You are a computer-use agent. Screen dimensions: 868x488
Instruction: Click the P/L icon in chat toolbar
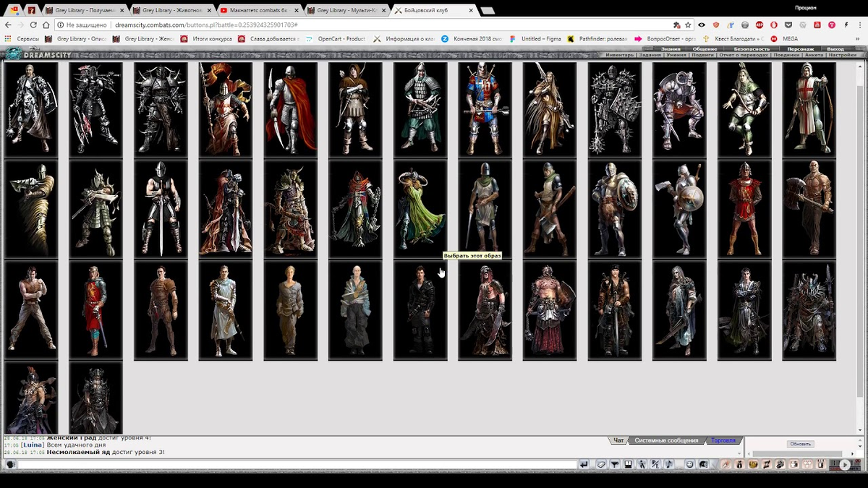[x=655, y=465]
